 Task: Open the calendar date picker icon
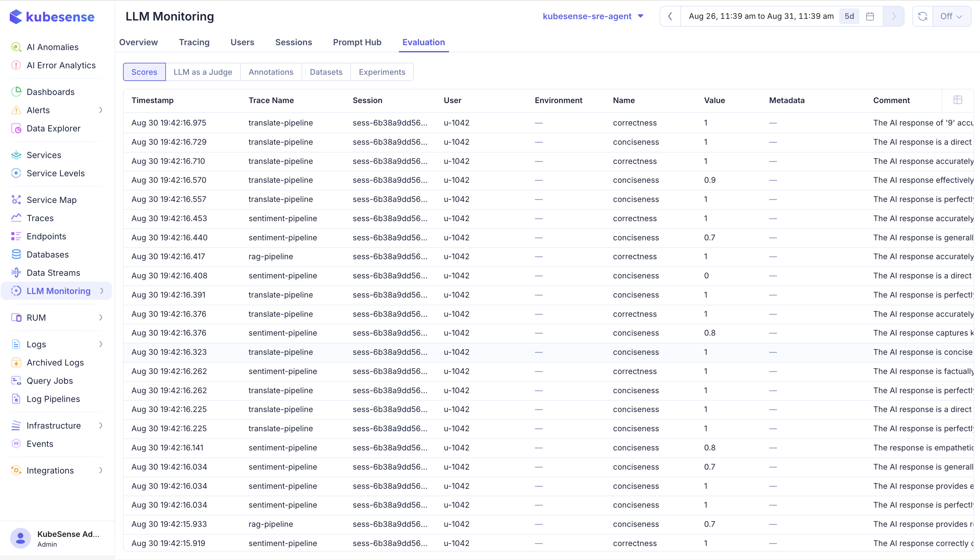pos(870,16)
